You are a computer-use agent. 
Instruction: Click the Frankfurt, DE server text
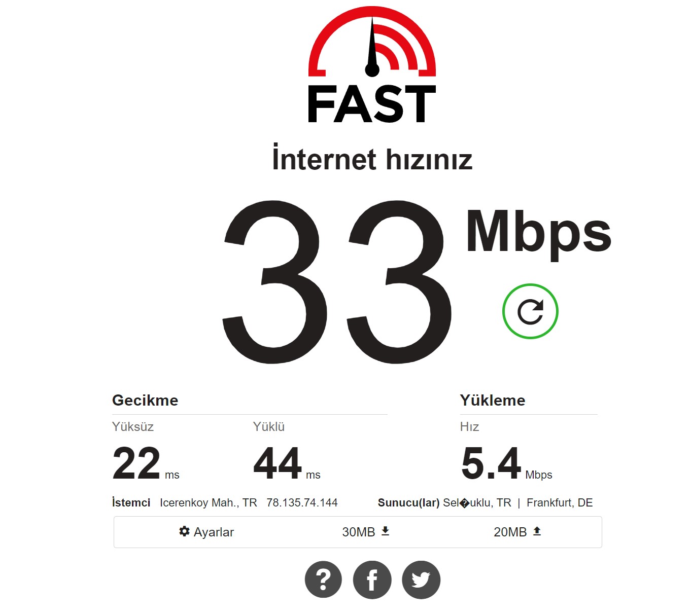pos(560,502)
